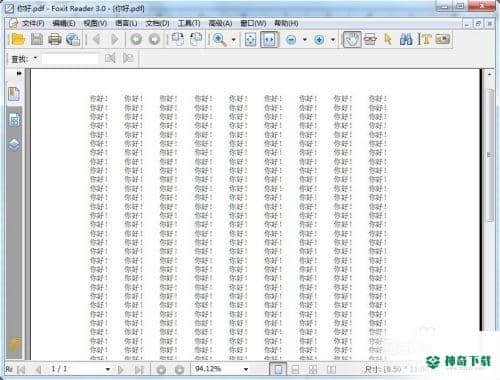The width and height of the screenshot is (500, 380).
Task: Go to next page in status bar
Action: (121, 369)
